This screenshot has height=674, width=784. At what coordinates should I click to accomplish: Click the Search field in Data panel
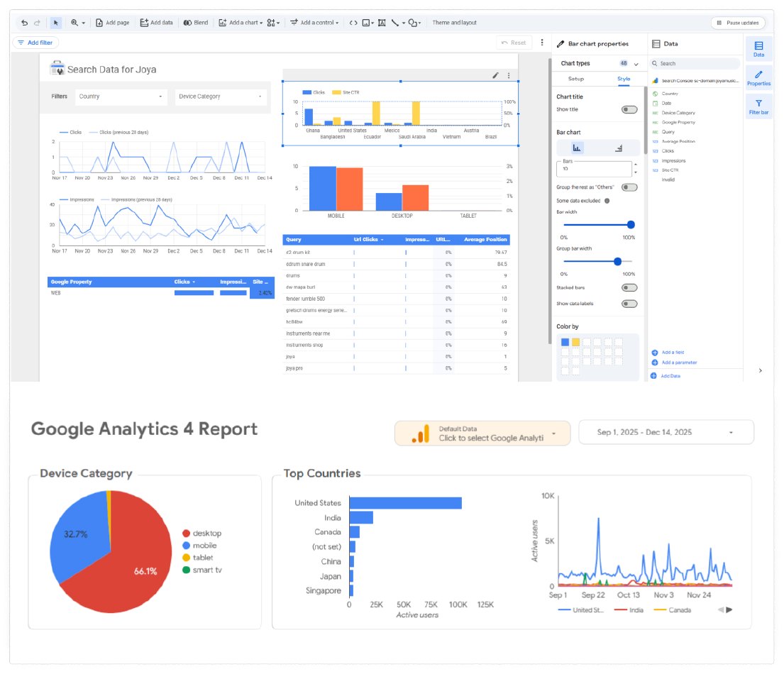click(695, 64)
